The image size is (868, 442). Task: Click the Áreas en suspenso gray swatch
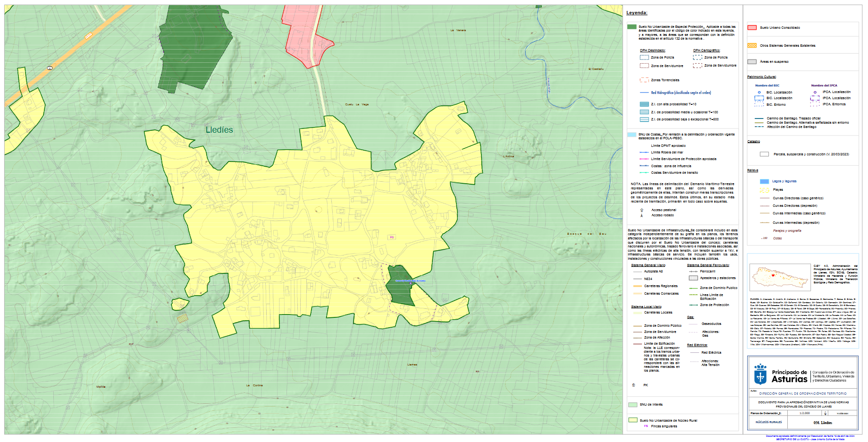click(x=752, y=62)
